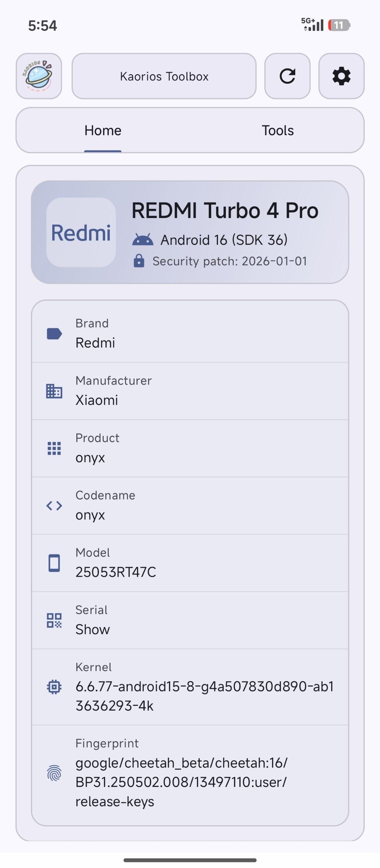This screenshot has width=380, height=868.
Task: Tap the Kernel version text
Action: pos(204,696)
